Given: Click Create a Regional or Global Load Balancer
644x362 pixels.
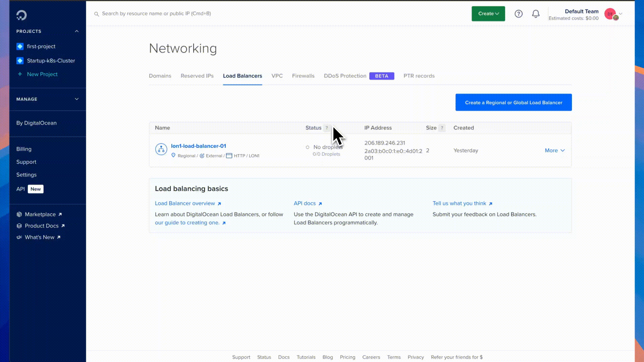Looking at the screenshot, I should coord(513,102).
